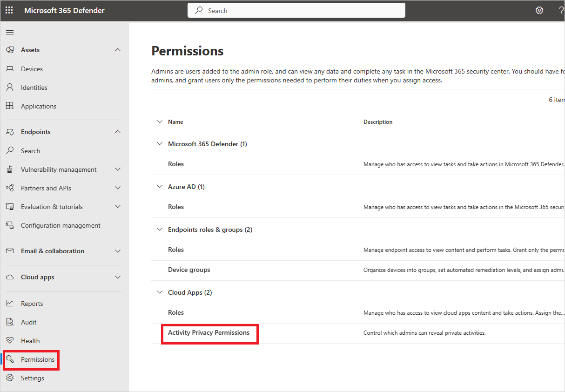The height and width of the screenshot is (392, 565).
Task: Open Activity Privacy Permissions
Action: [209, 332]
